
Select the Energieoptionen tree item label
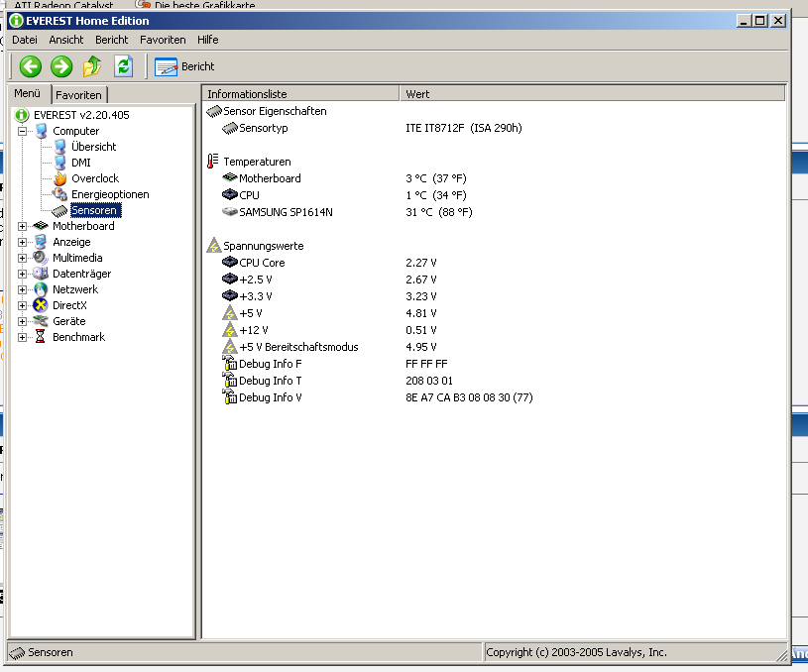(x=110, y=194)
